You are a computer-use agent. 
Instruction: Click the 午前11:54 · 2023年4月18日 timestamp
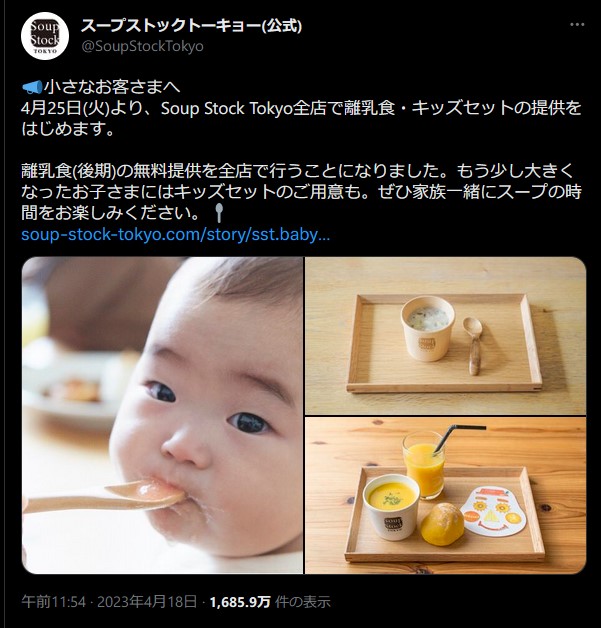109,602
